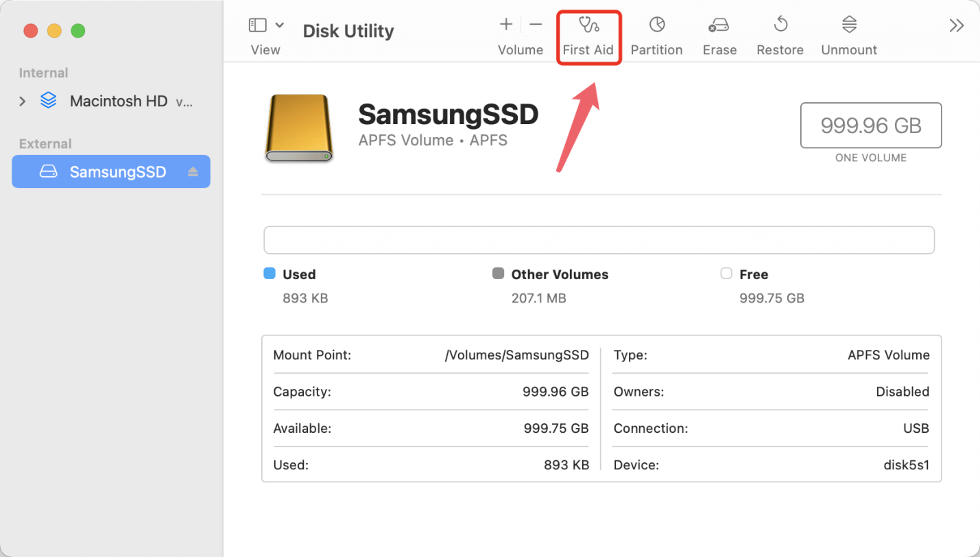The height and width of the screenshot is (557, 980).
Task: Click the 999.96 GB ONE VOLUME button
Action: (x=870, y=126)
